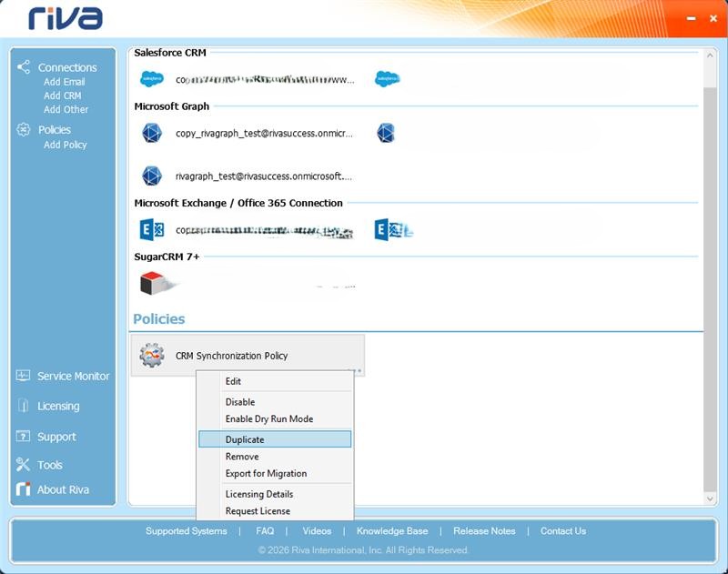The image size is (728, 574).
Task: Click the vertical scrollbar thumb in main panel
Action: [x=710, y=287]
